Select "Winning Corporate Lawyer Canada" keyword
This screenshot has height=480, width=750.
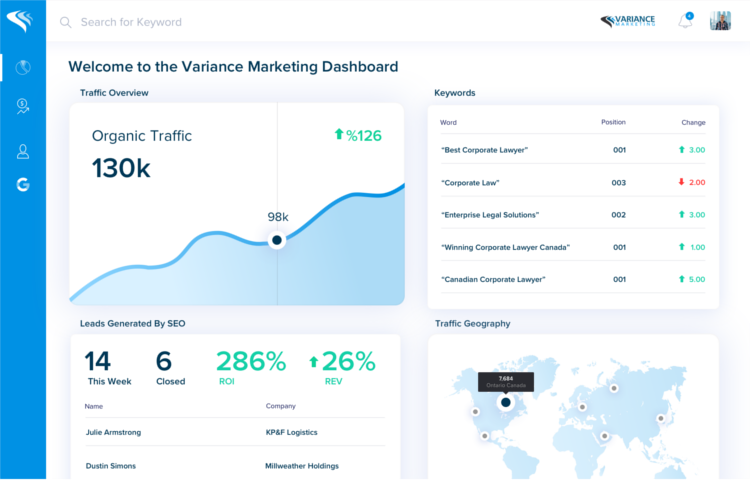tap(505, 248)
